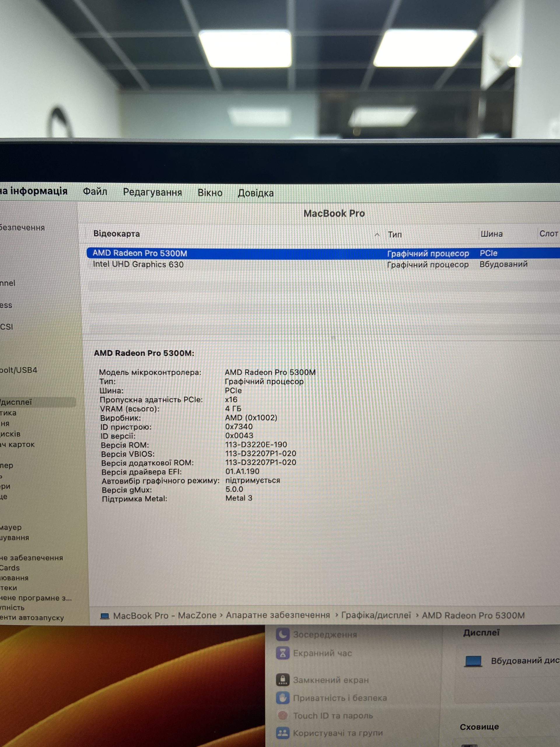Open Touch ID та пароль in System Settings
The height and width of the screenshot is (747, 560).
[324, 715]
